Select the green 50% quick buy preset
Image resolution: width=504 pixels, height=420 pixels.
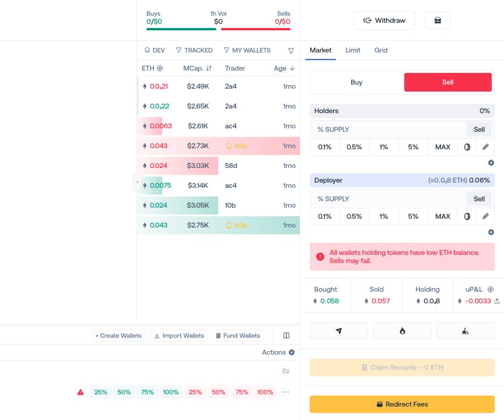tap(124, 392)
